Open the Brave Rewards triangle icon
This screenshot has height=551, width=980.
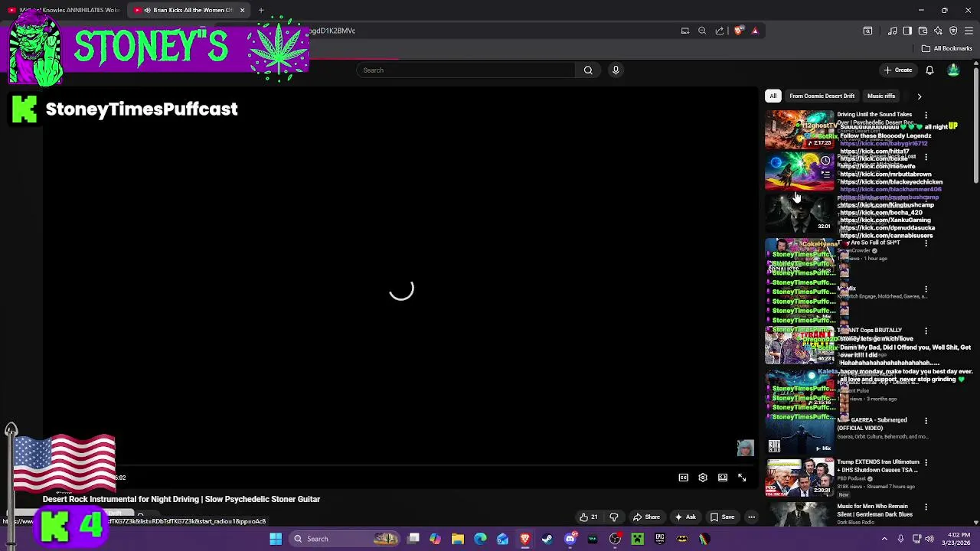755,31
